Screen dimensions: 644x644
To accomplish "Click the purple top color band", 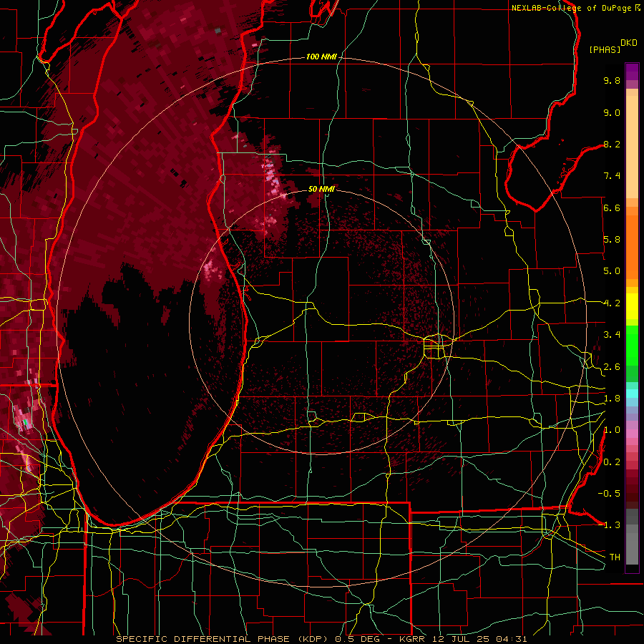I will click(632, 72).
